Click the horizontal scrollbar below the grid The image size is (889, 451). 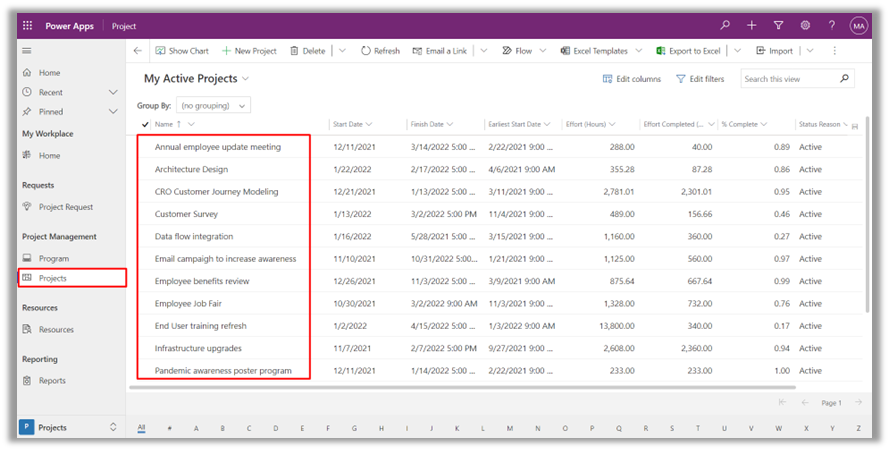462,387
